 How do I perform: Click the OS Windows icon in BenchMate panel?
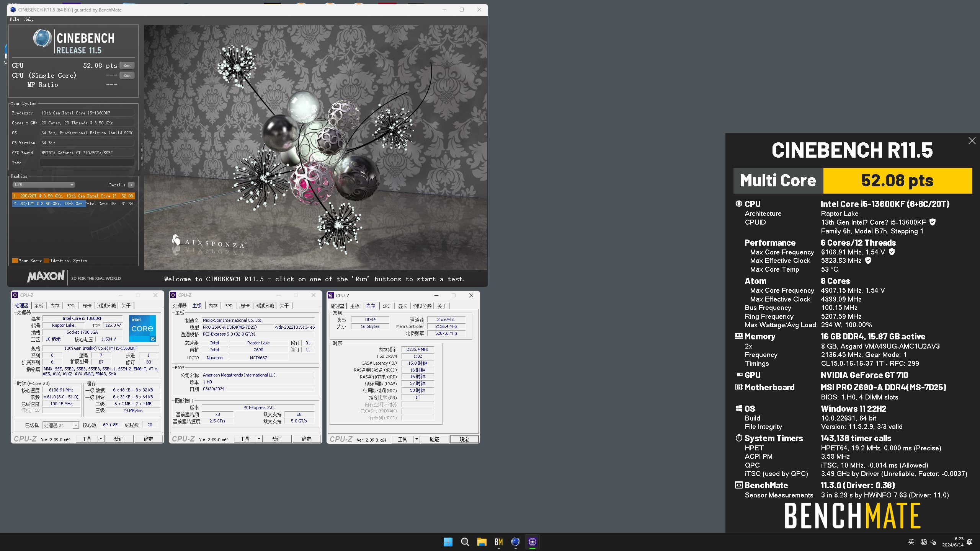738,408
